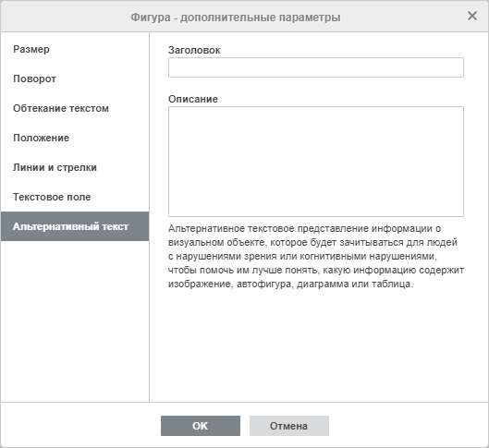Click the Отмена button
This screenshot has height=448, width=489.
click(x=289, y=426)
